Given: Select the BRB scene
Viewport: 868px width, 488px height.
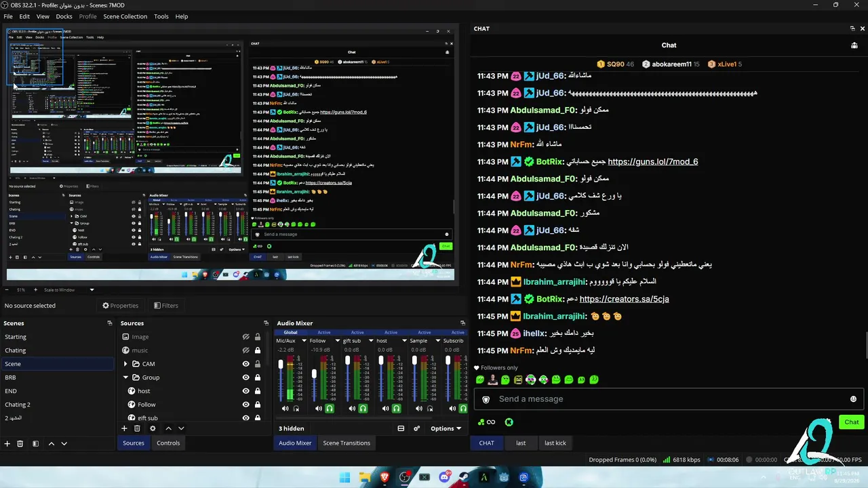Looking at the screenshot, I should pyautogui.click(x=58, y=378).
